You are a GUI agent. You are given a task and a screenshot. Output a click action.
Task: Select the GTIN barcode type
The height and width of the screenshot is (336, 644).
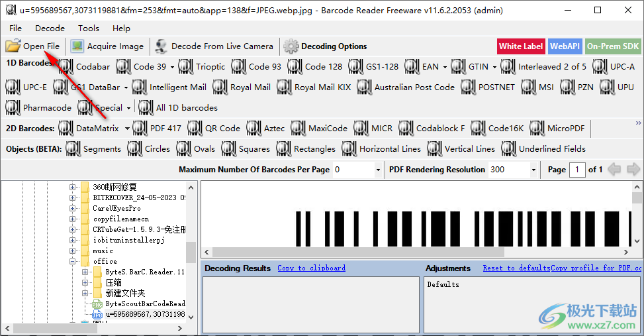pos(471,67)
